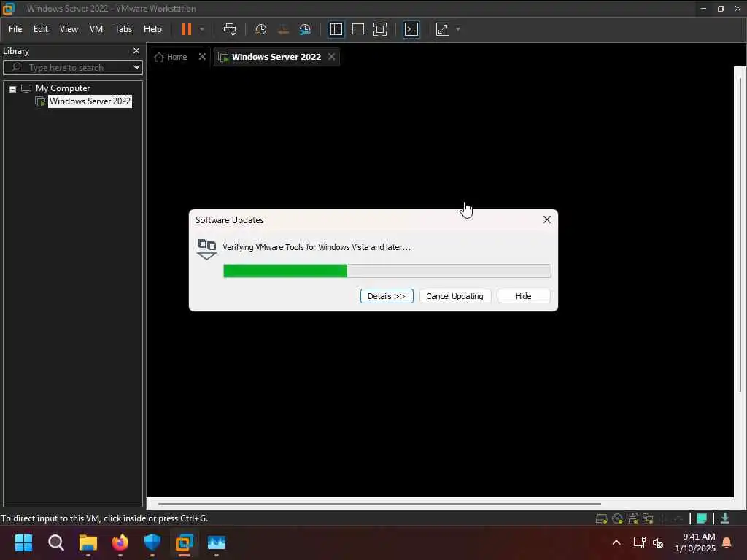This screenshot has height=560, width=747.
Task: Click the network tray icon
Action: click(639, 542)
